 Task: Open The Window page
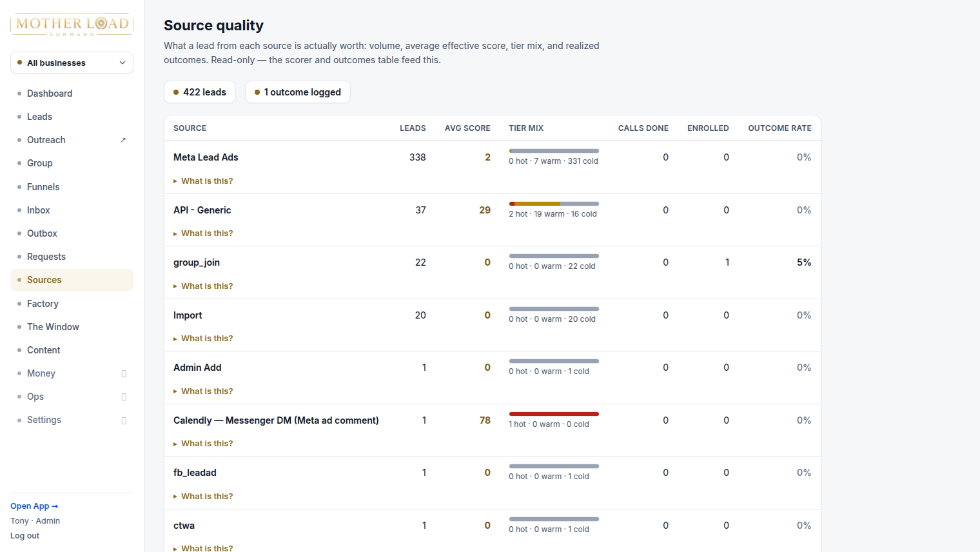[x=72, y=327]
